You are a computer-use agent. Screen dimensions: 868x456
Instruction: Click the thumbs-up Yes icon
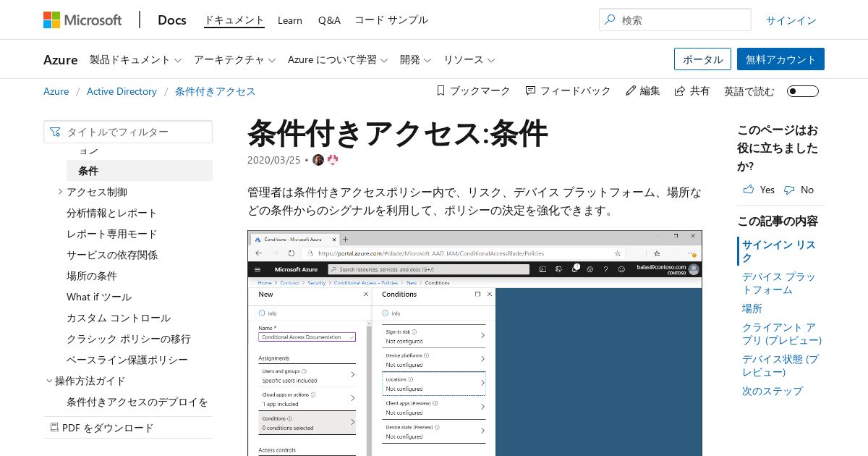pos(748,190)
